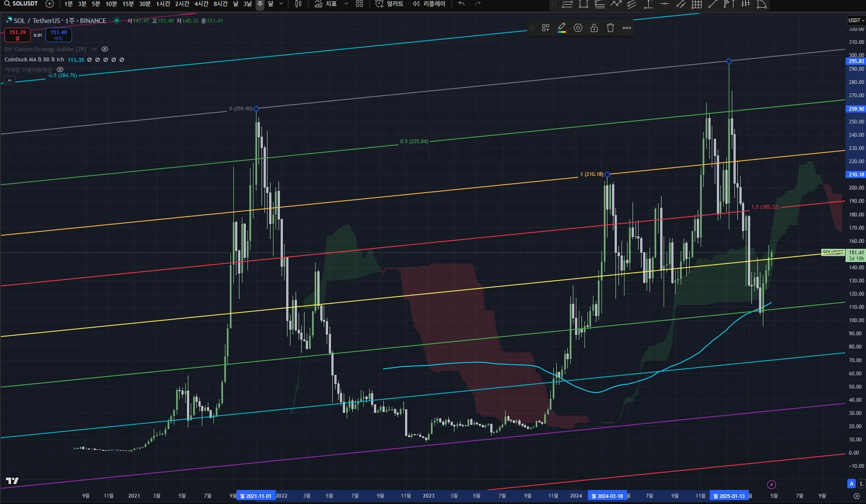Switch to 1시간 timeframe
The width and height of the screenshot is (866, 504).
pos(163,4)
